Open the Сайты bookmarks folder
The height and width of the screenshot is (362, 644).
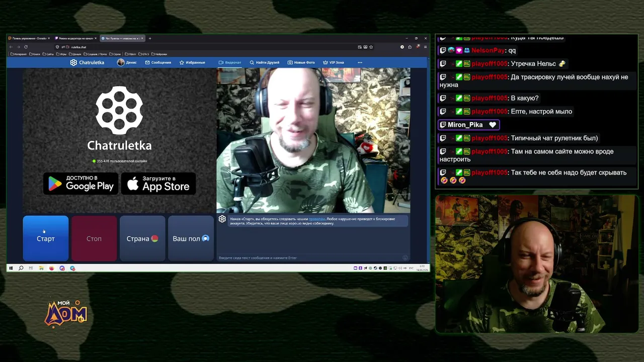click(x=48, y=54)
